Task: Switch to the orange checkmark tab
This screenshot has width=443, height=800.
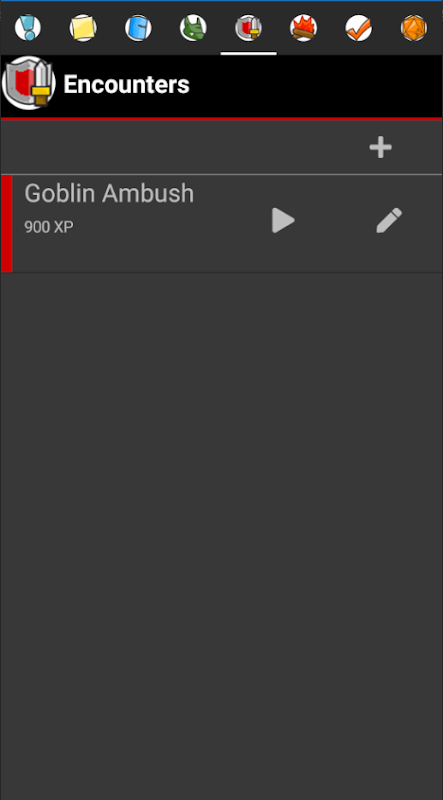Action: pos(359,28)
